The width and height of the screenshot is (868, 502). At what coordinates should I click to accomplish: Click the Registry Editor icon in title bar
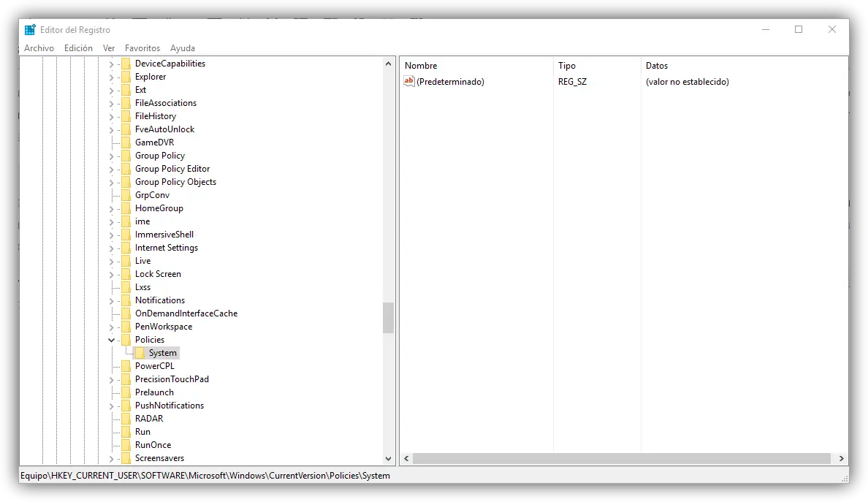(29, 29)
